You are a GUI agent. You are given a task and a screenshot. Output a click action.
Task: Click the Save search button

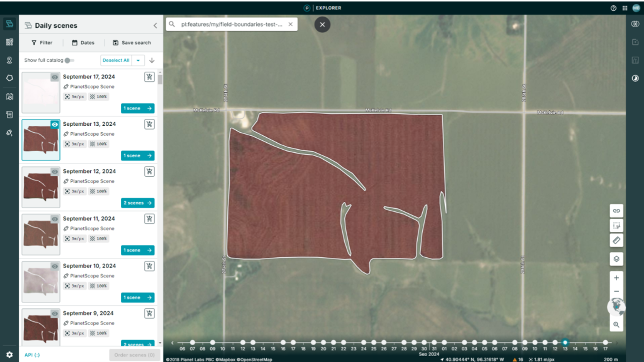coord(132,43)
